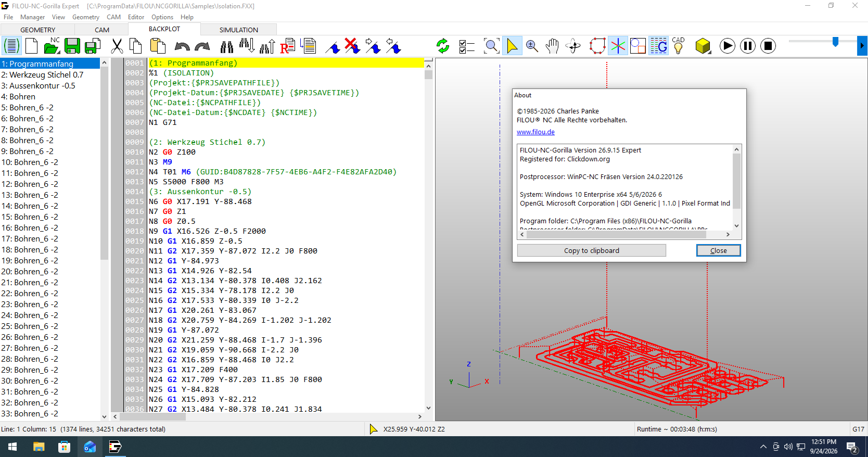
Task: Click the Replace icon with red R
Action: tap(288, 46)
